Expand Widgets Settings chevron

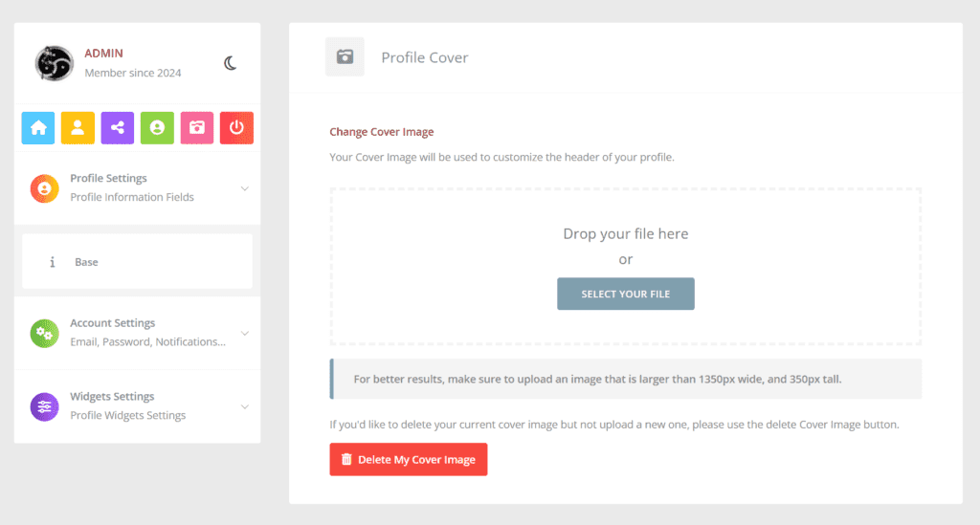click(245, 407)
